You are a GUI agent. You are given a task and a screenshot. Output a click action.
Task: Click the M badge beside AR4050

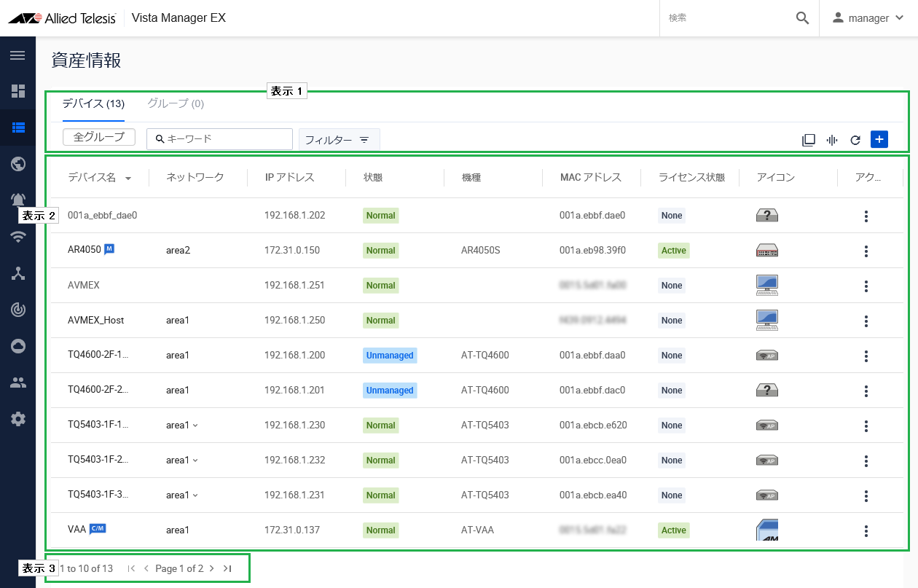click(x=109, y=249)
